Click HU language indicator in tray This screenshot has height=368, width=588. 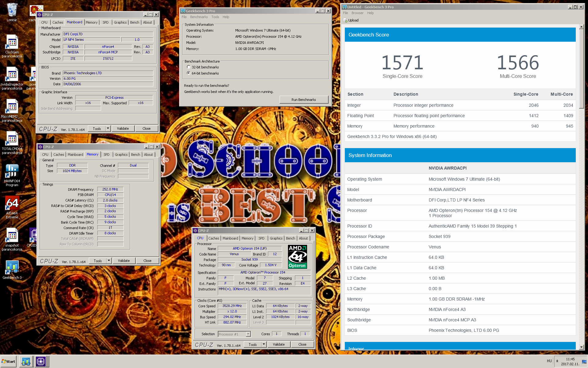(x=549, y=361)
